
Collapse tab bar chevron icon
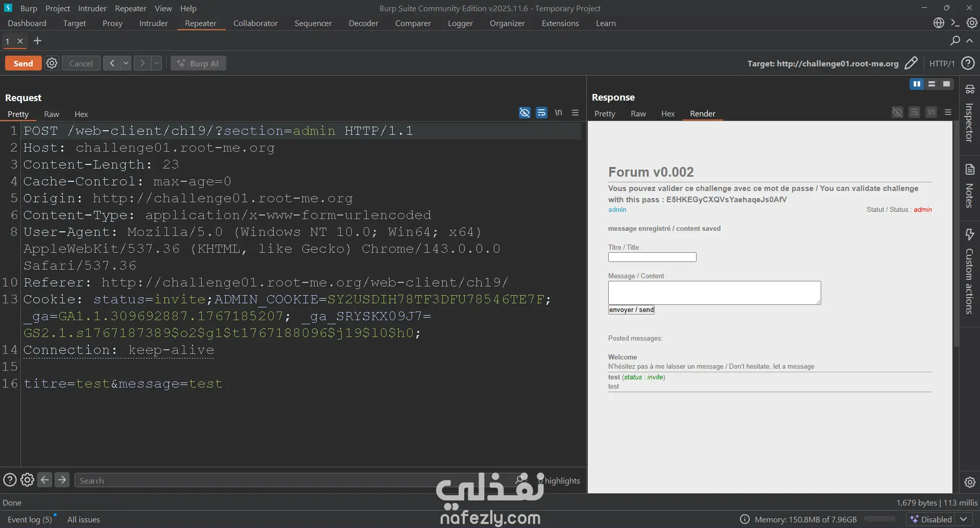point(969,40)
